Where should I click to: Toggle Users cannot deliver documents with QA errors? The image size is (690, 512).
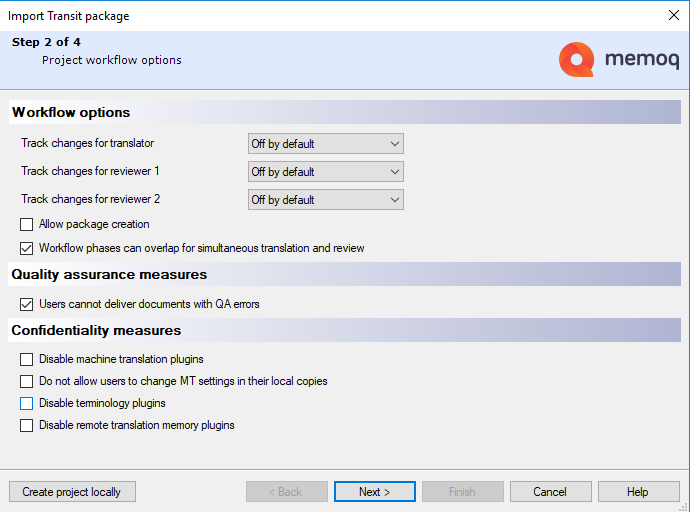click(x=27, y=304)
